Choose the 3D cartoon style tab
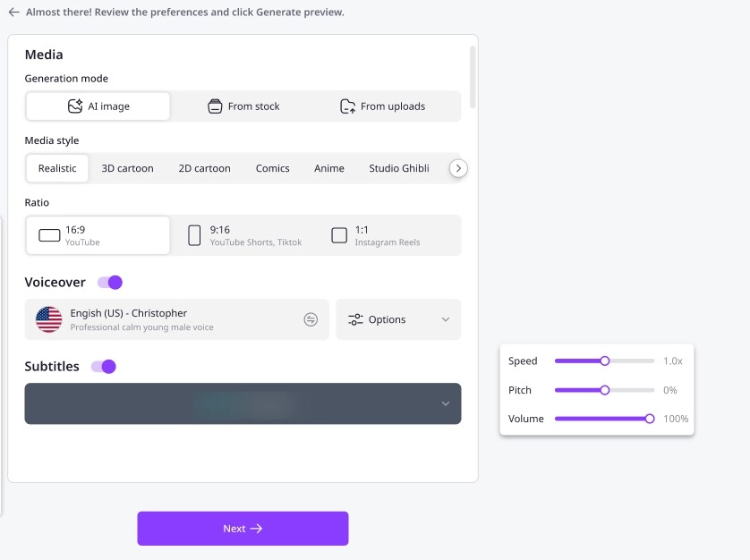Viewport: 750px width, 560px height. [x=127, y=168]
